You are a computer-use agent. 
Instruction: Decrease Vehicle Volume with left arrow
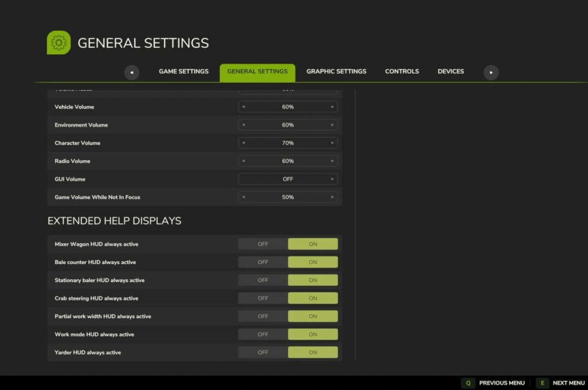[x=243, y=106]
